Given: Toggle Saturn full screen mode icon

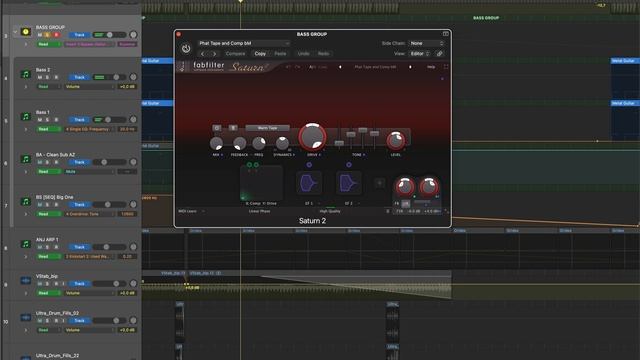Looking at the screenshot, I should 446,67.
